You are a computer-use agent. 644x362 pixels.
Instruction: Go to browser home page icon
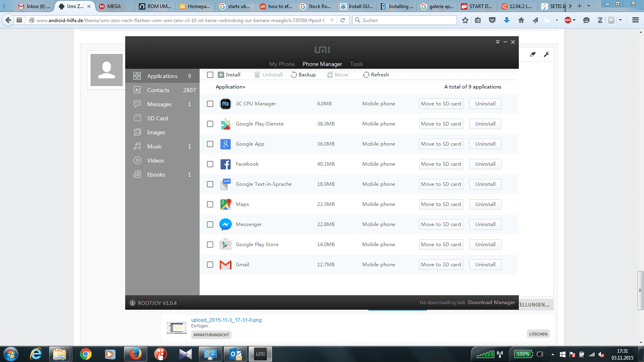521,20
